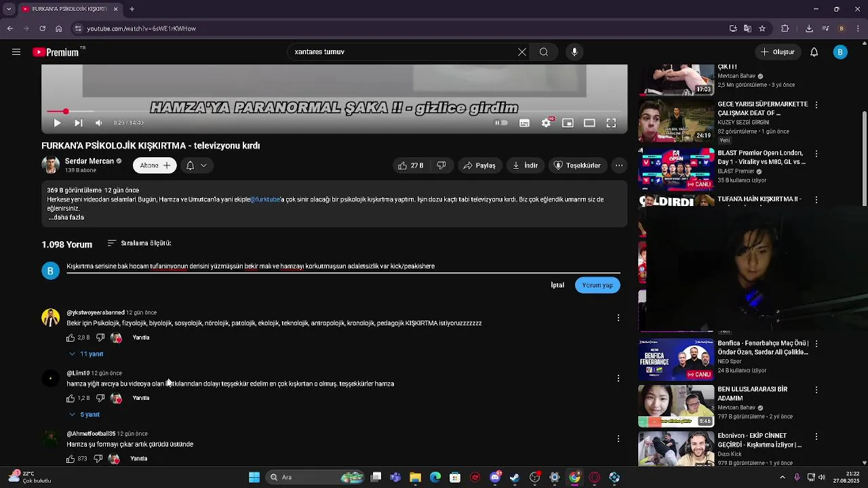Open channel notification bell dropdown

click(x=196, y=165)
